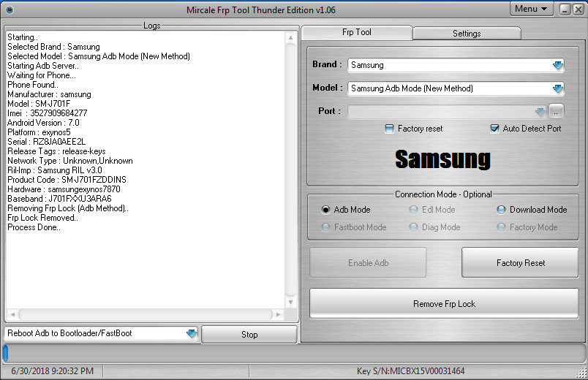Close the Miracle Frp Tool window

point(578,9)
